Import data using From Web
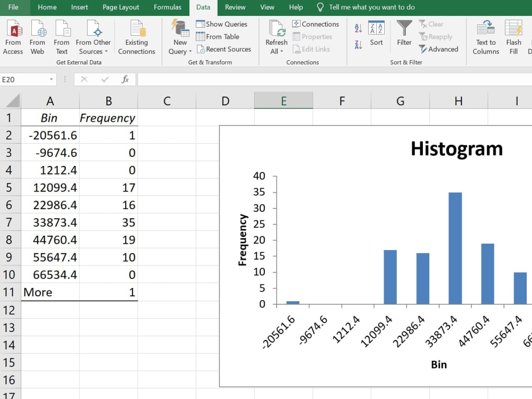532x399 pixels. pyautogui.click(x=37, y=37)
